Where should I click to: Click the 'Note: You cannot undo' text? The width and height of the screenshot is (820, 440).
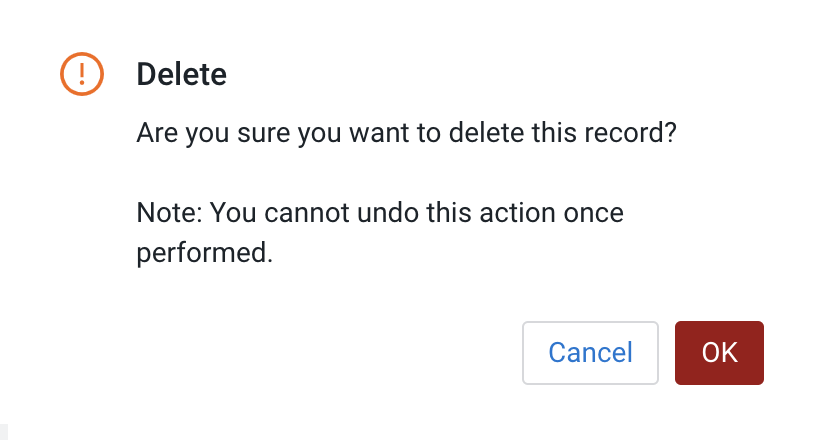(380, 214)
